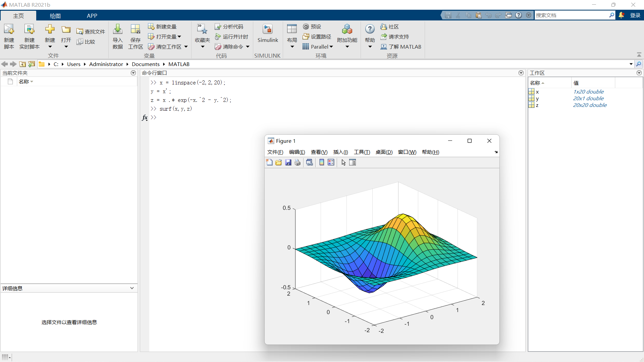
Task: Open File (文件) menu in Figure 1
Action: point(275,152)
